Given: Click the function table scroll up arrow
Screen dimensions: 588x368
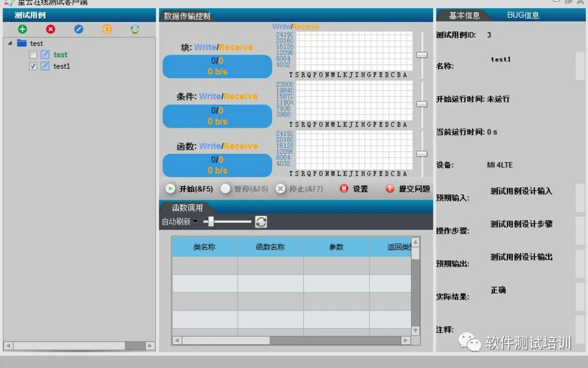Looking at the screenshot, I should coord(415,242).
